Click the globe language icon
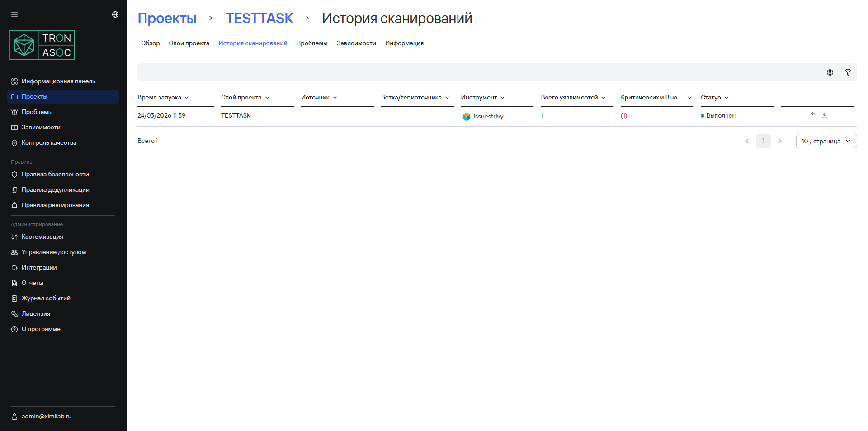Viewport: 868px width, 431px height. [x=115, y=14]
